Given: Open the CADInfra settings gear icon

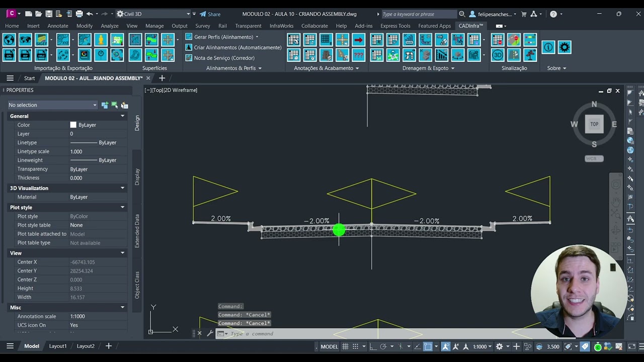Looking at the screenshot, I should [x=565, y=47].
